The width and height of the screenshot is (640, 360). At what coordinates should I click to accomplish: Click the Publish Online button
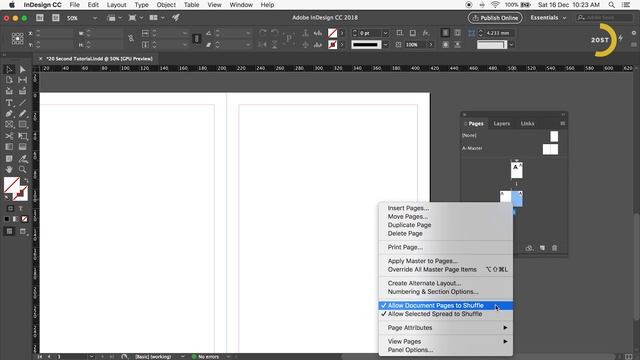pyautogui.click(x=495, y=18)
